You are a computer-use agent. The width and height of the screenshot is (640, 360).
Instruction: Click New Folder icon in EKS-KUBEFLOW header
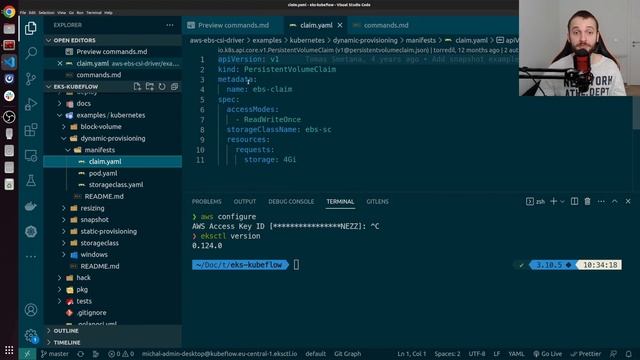(150, 87)
